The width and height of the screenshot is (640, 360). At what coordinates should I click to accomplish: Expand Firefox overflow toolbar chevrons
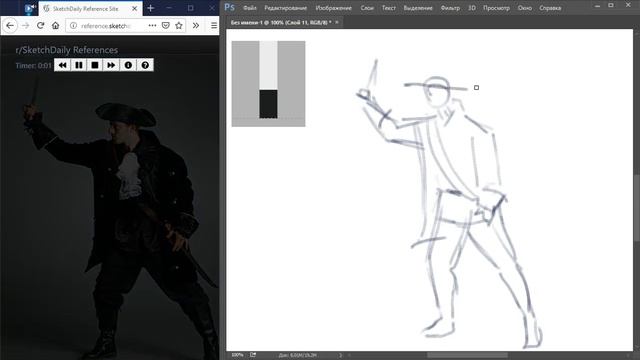click(x=196, y=26)
